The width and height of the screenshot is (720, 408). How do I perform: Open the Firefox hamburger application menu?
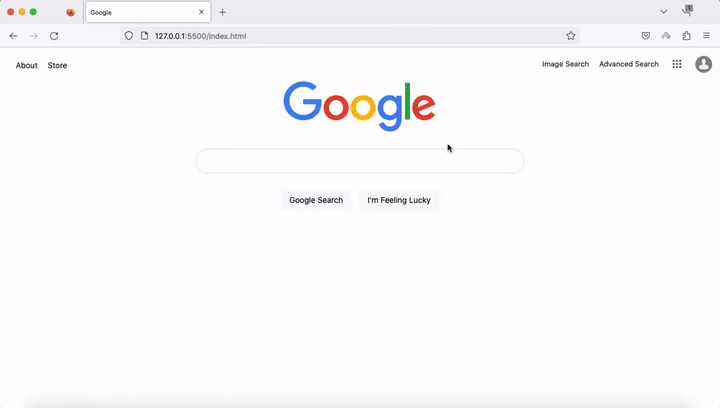[707, 36]
